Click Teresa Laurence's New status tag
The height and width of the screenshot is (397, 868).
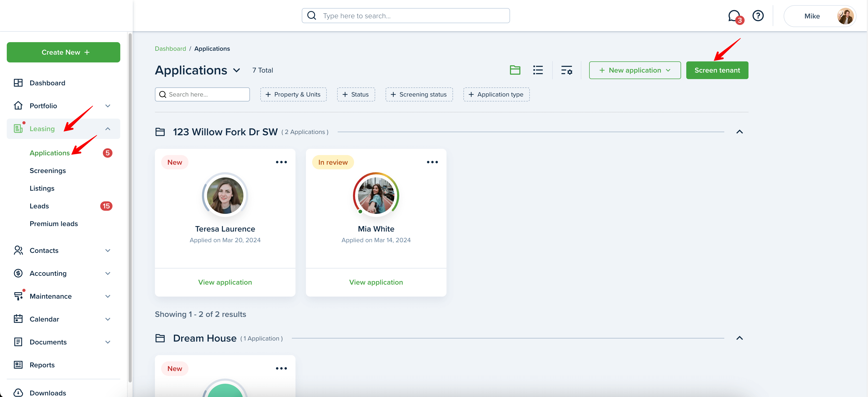tap(174, 162)
